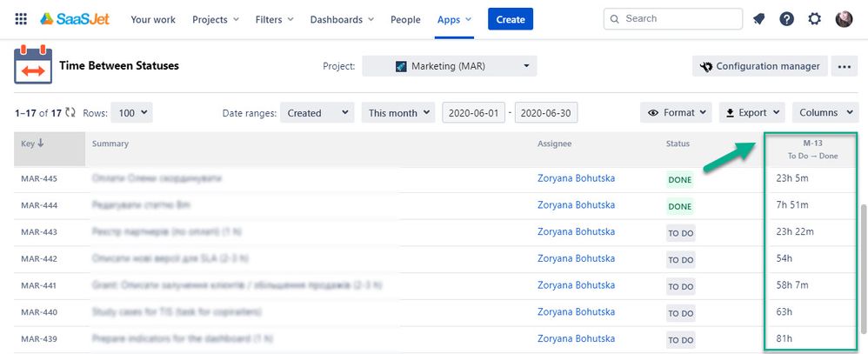
Task: Click the Time Between Statuses calendar icon
Action: [33, 66]
